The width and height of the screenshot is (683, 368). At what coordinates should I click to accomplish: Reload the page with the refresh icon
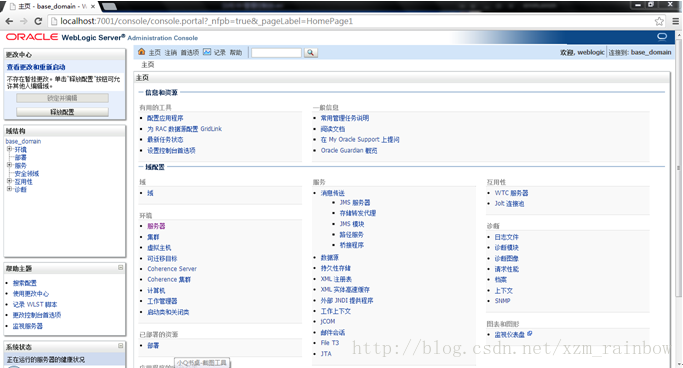[x=38, y=21]
